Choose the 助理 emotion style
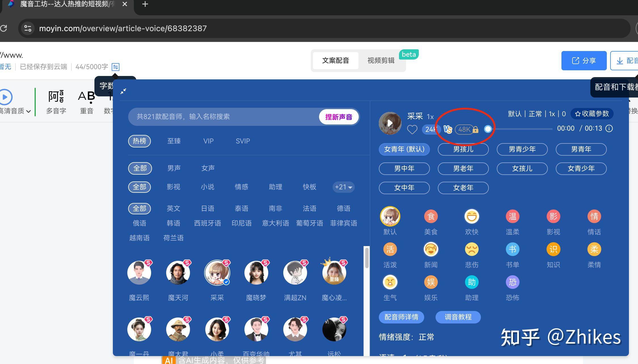The width and height of the screenshot is (638, 364). tap(472, 288)
